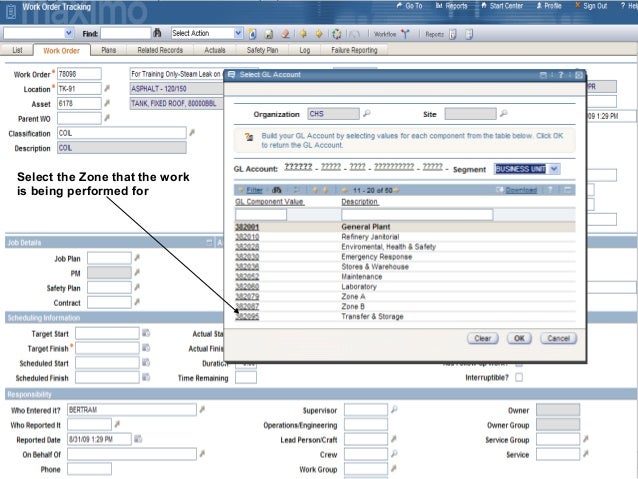Click the Download link in table header
This screenshot has height=479, width=638.
pos(520,189)
